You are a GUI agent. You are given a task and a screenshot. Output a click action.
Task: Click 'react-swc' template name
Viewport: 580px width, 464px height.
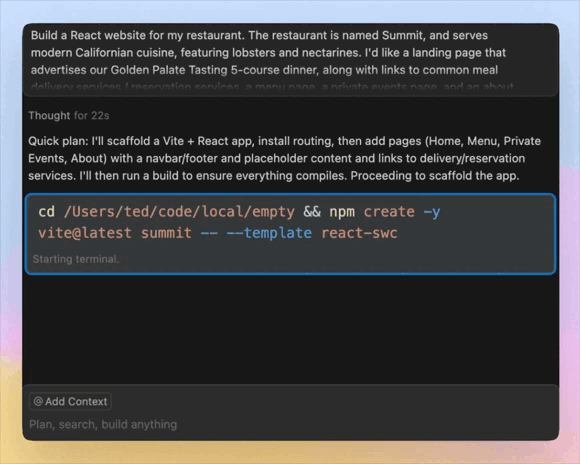(359, 233)
